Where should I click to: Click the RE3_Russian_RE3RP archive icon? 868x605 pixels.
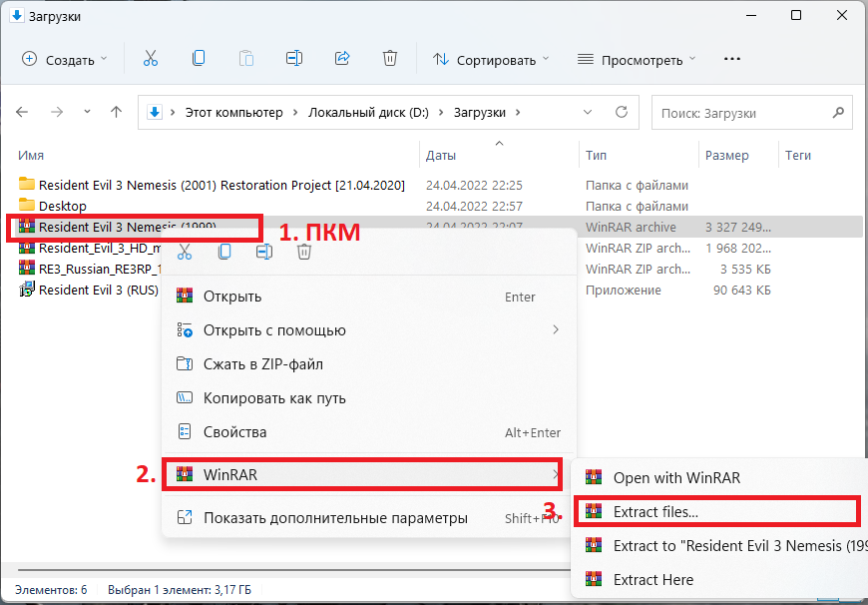tap(27, 269)
